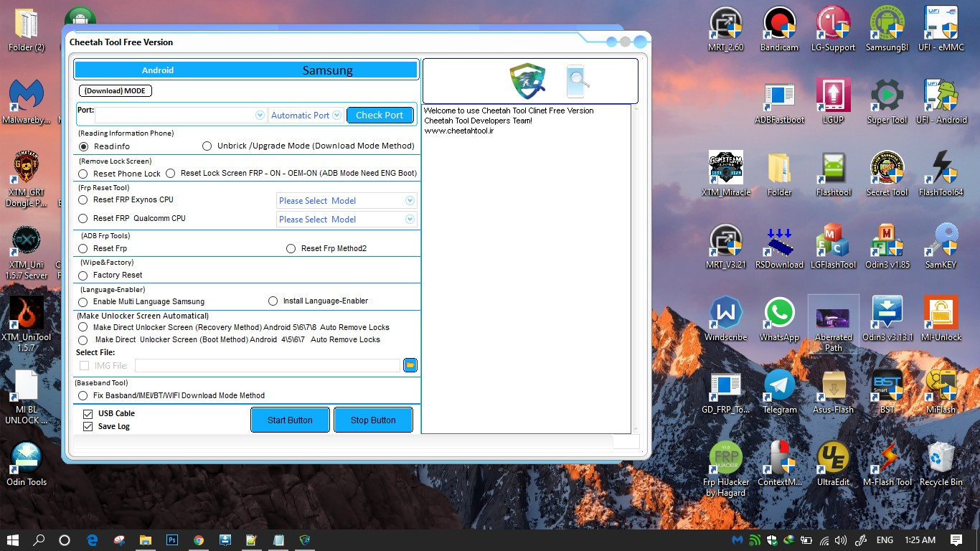Screen dimensions: 980x551
Task: Select Unbrick /Upgrade Mode radio button
Action: [207, 146]
